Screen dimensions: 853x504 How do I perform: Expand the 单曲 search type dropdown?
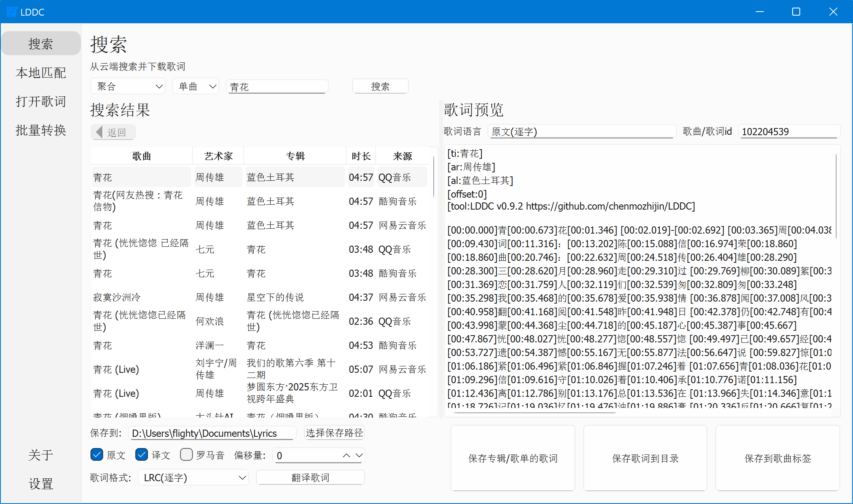(196, 86)
